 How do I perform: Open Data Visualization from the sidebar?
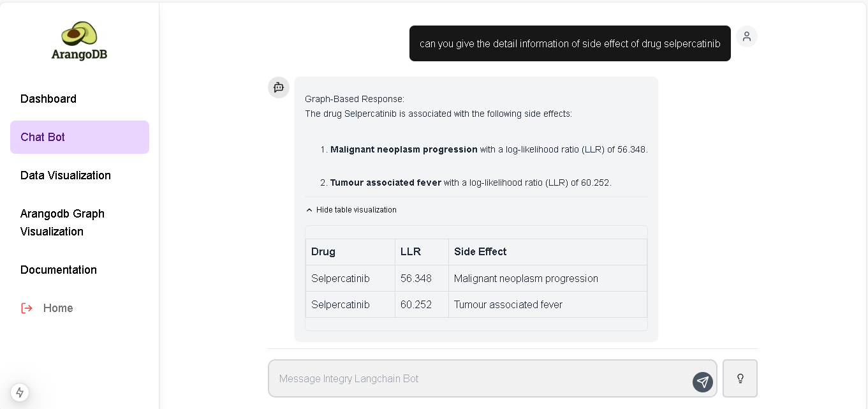point(66,175)
